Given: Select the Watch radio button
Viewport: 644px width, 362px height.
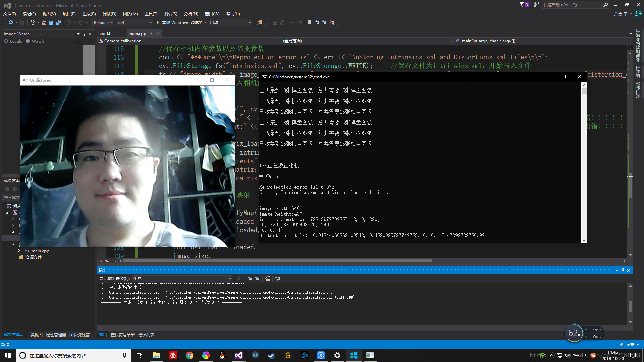Looking at the screenshot, I should coord(28,41).
